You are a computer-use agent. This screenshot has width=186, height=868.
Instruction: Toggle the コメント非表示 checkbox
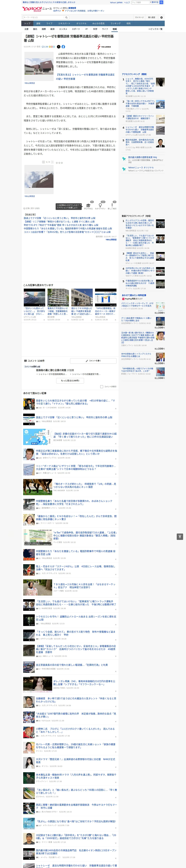(x=102, y=387)
